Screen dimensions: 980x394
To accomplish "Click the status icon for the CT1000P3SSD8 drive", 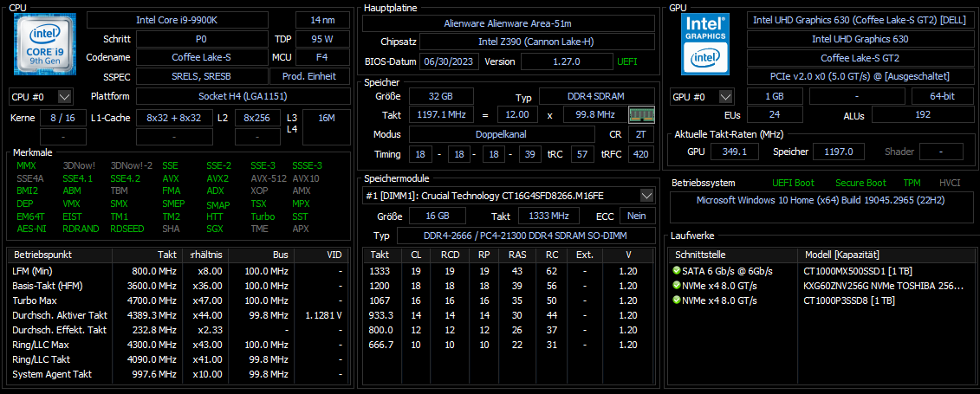I will pos(676,300).
